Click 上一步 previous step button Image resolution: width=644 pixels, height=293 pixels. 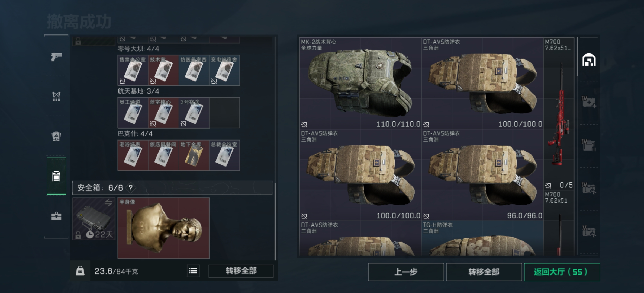point(406,272)
